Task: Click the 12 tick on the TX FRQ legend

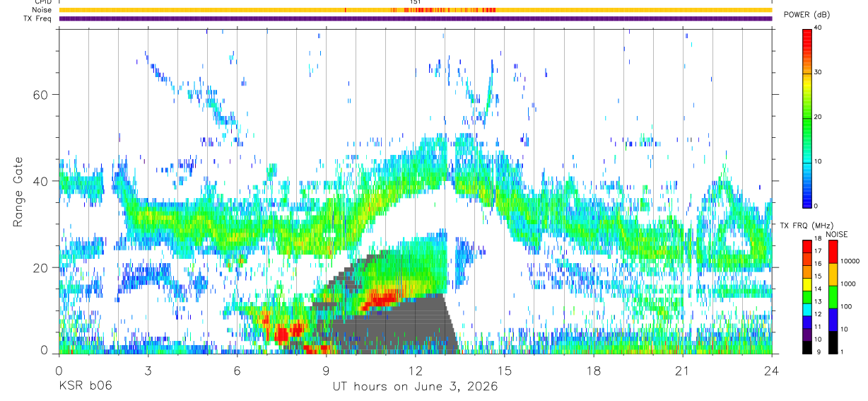Action: click(819, 315)
